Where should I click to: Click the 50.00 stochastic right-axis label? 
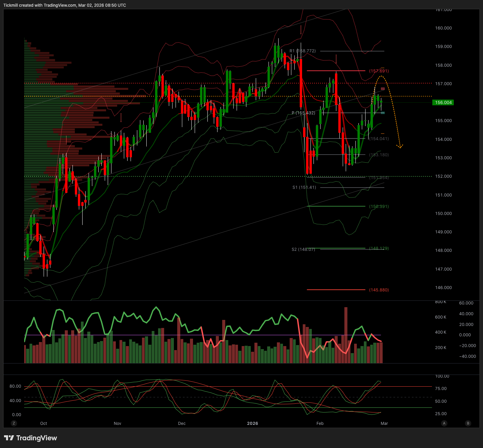click(x=441, y=401)
